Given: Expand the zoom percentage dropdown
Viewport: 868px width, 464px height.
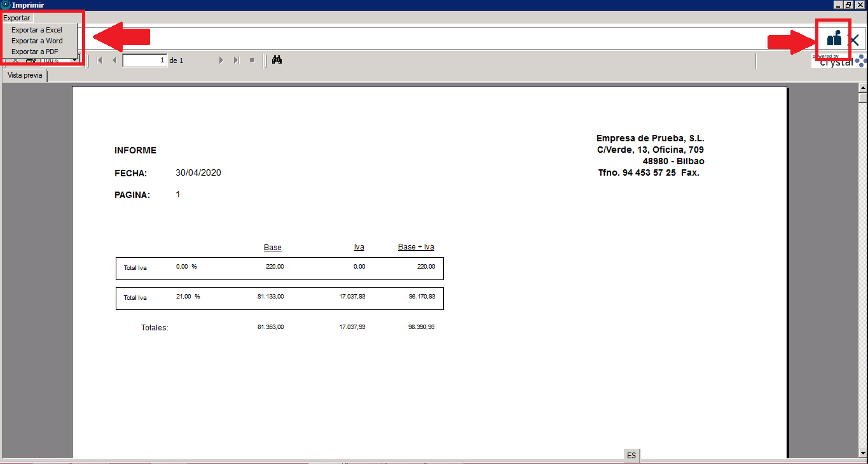Looking at the screenshot, I should pyautogui.click(x=74, y=60).
